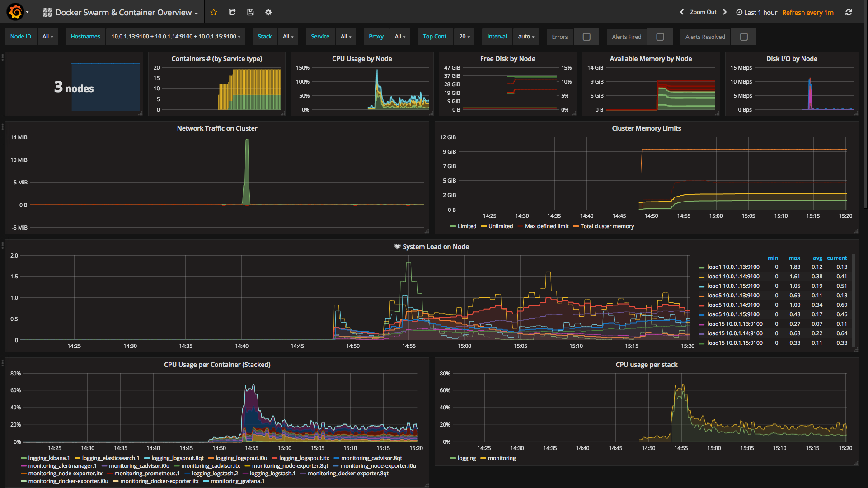Open the Last 1 hour time picker
This screenshot has height=488, width=868.
757,12
